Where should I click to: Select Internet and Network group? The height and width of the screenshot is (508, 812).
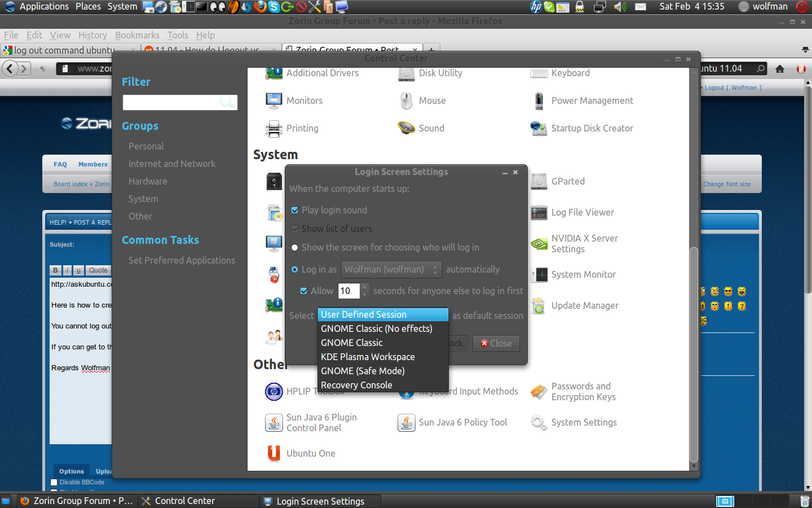172,164
